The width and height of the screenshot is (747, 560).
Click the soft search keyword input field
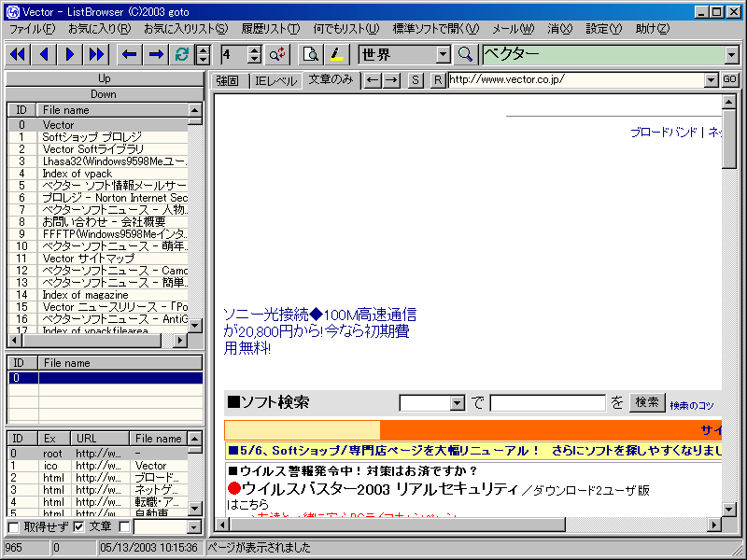[x=548, y=403]
